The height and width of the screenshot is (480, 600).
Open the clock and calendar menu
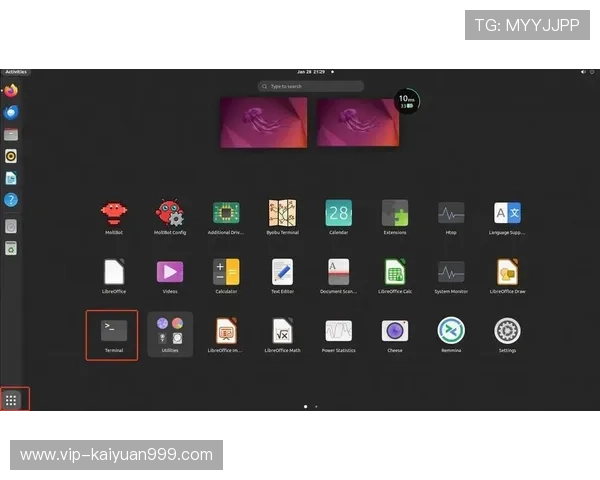[311, 72]
